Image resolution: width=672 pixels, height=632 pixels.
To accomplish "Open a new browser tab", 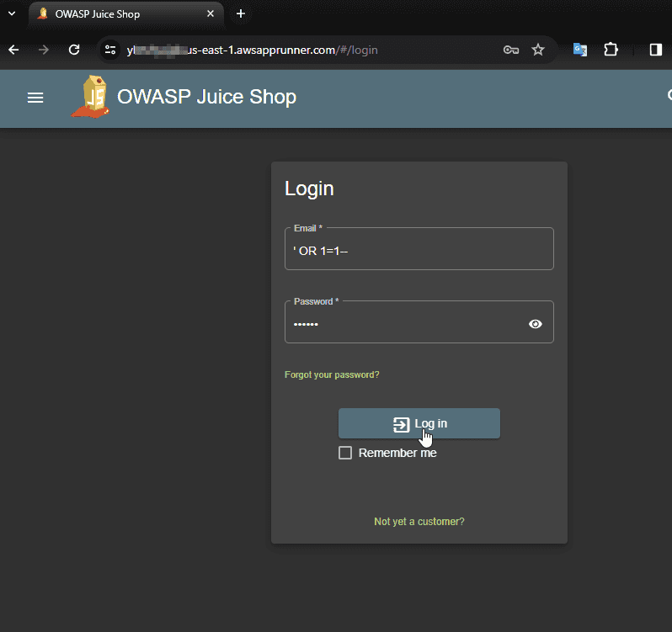I will 241,14.
